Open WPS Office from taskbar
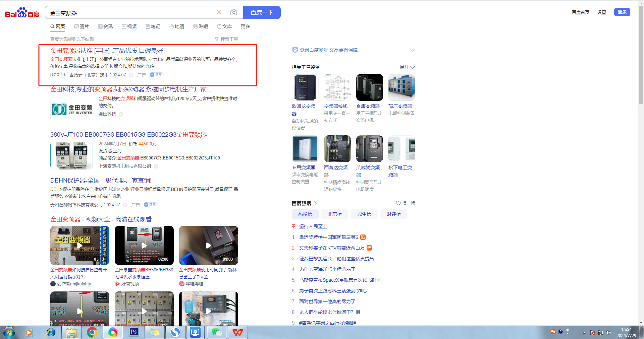This screenshot has height=339, width=644. pyautogui.click(x=237, y=332)
